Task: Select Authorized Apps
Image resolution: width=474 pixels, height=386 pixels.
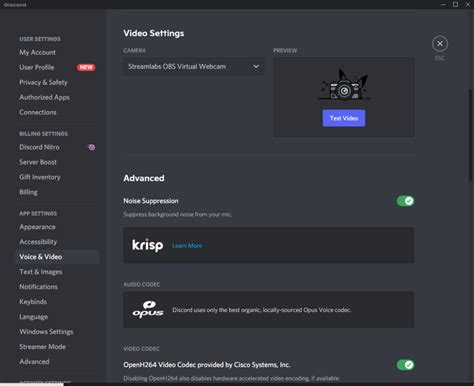Action: click(x=45, y=97)
